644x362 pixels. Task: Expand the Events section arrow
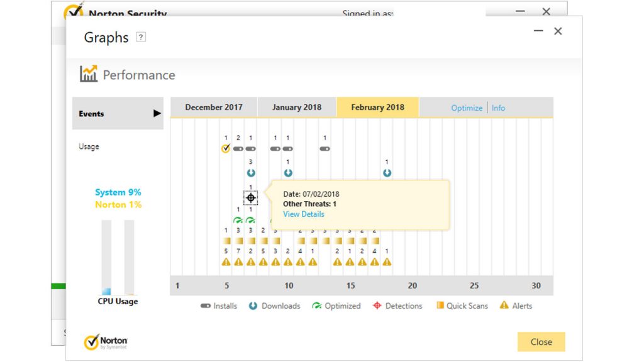pos(157,114)
